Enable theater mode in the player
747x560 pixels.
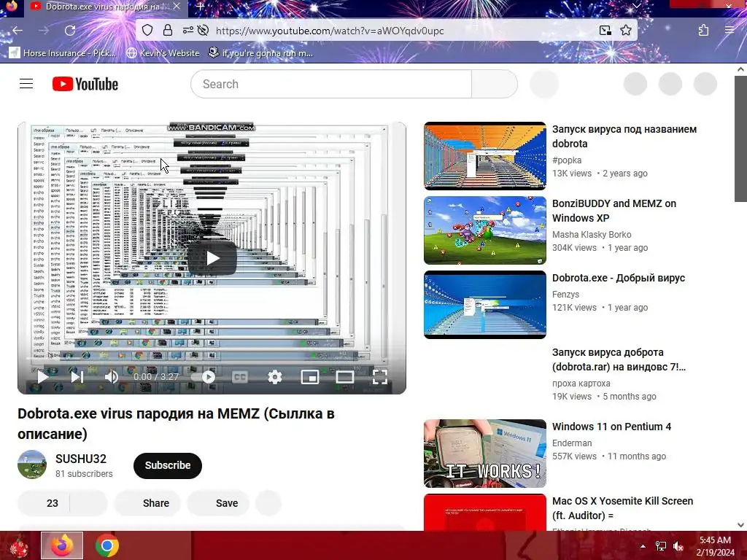(345, 377)
